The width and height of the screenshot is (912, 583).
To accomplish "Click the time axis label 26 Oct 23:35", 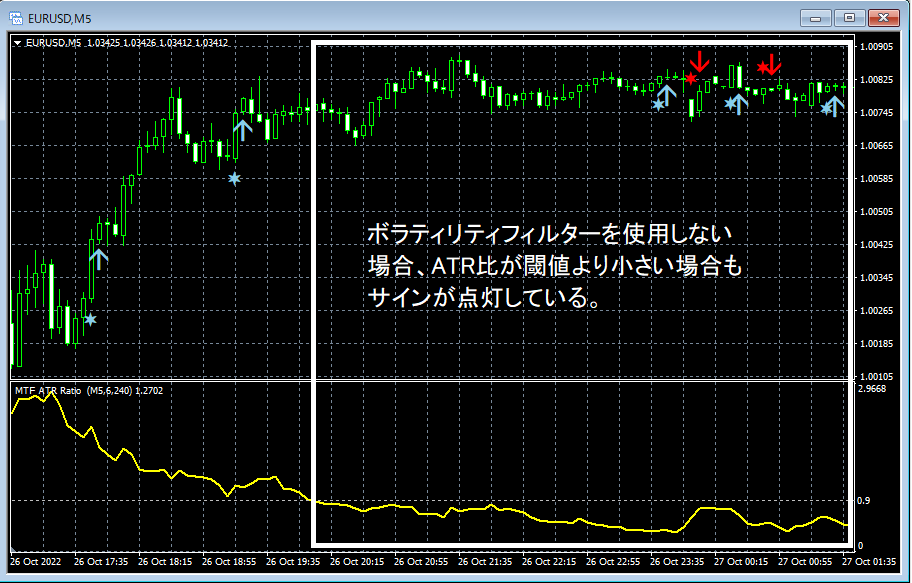I will (677, 562).
